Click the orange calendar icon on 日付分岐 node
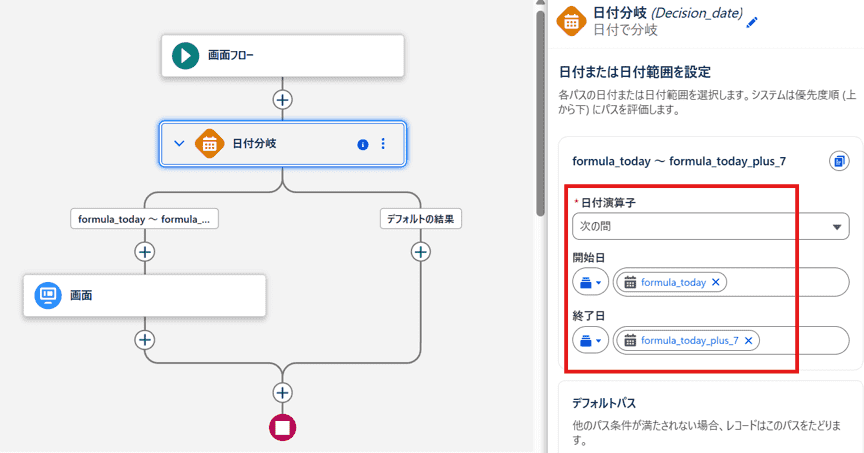 click(x=209, y=143)
